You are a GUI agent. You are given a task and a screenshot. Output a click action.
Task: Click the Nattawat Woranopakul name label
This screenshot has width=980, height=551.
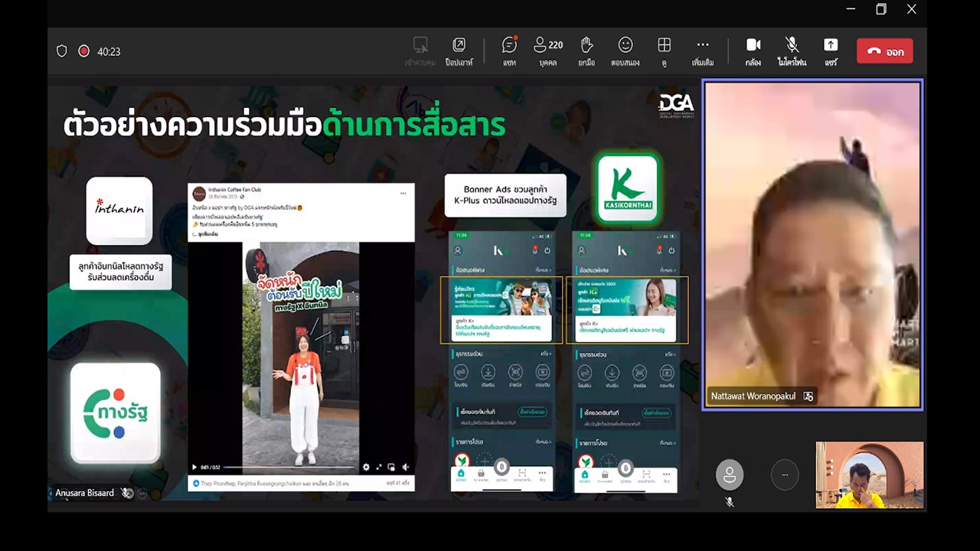pos(753,396)
